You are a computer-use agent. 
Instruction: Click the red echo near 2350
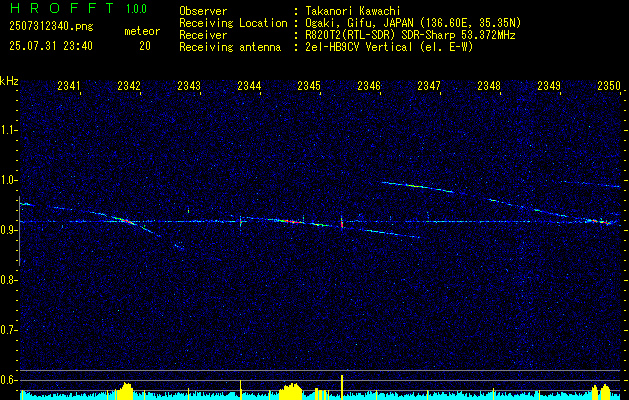(x=602, y=221)
